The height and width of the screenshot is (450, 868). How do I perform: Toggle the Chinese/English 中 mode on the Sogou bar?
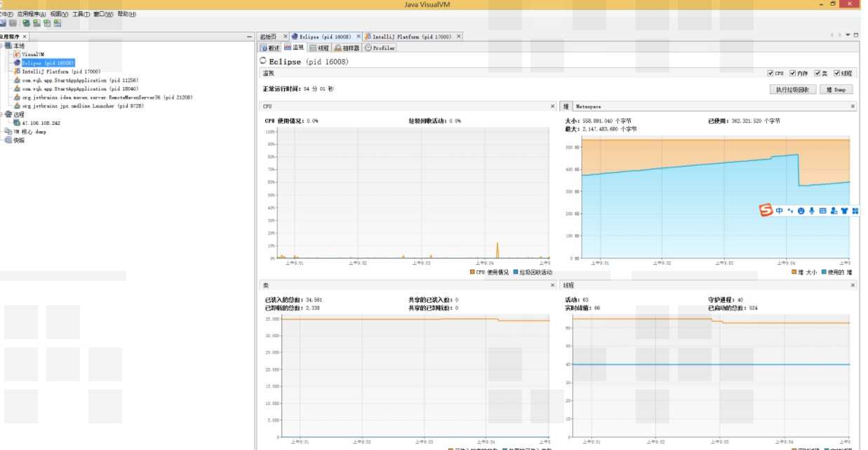tap(779, 211)
